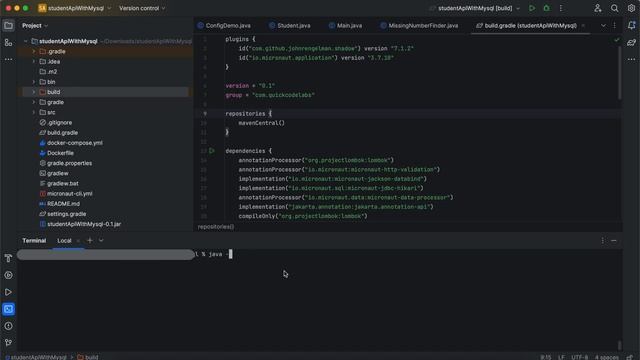Viewport: 640px width, 360px height.
Task: Switch to ConfigDemo.java tab
Action: click(x=224, y=26)
